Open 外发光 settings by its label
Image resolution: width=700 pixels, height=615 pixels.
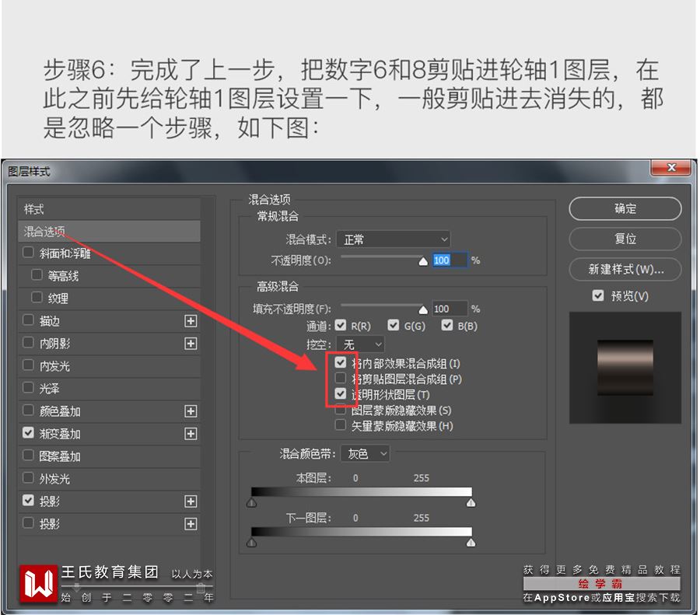[x=54, y=479]
